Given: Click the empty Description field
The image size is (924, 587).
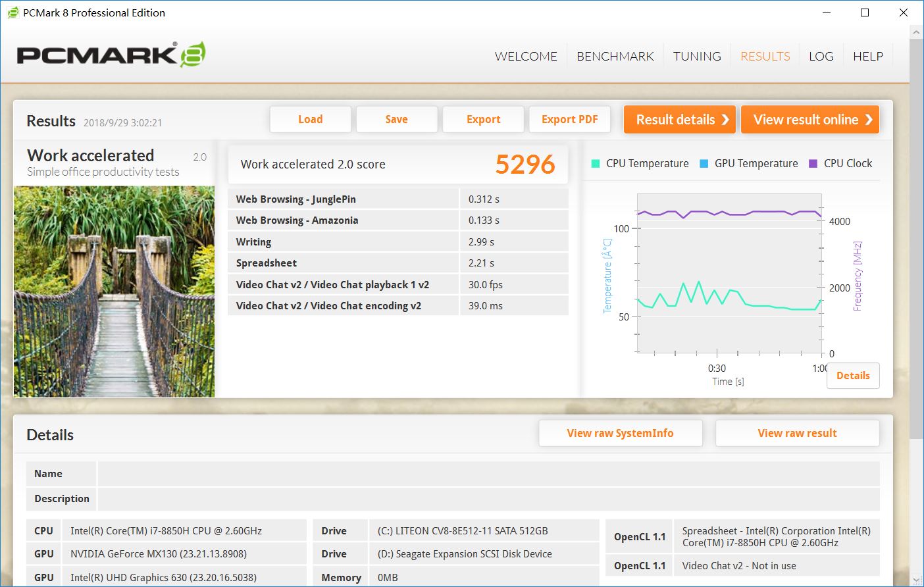Looking at the screenshot, I should click(488, 499).
